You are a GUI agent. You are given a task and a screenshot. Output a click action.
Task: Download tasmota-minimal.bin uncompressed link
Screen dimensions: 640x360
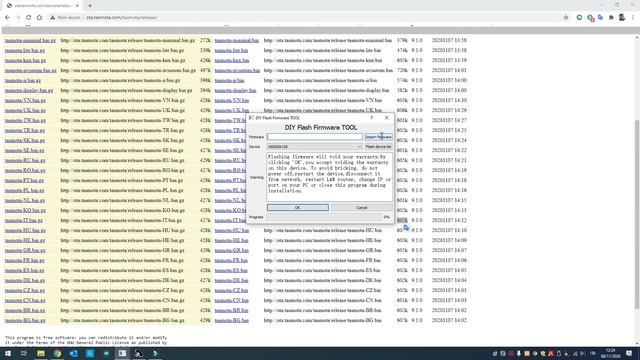click(x=237, y=40)
